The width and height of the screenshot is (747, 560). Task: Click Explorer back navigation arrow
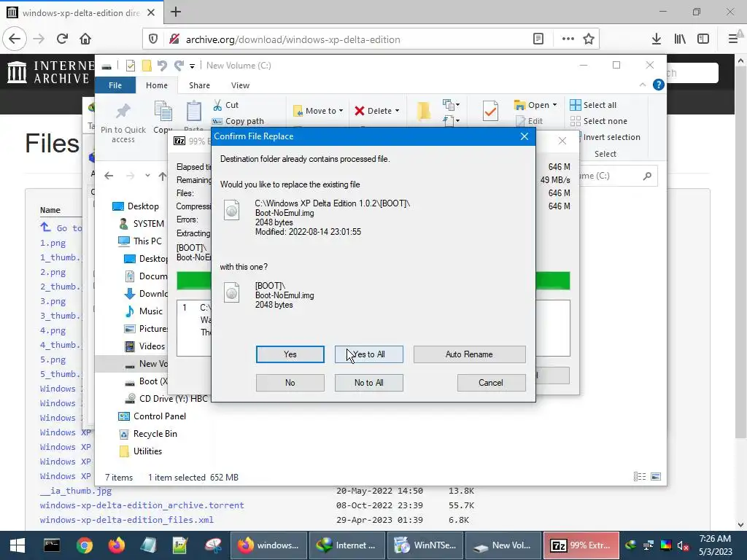(x=109, y=176)
